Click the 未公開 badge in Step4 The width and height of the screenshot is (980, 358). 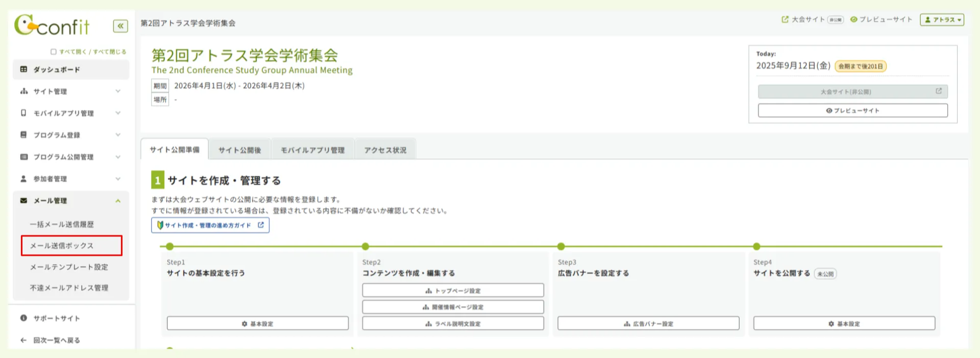coord(825,274)
